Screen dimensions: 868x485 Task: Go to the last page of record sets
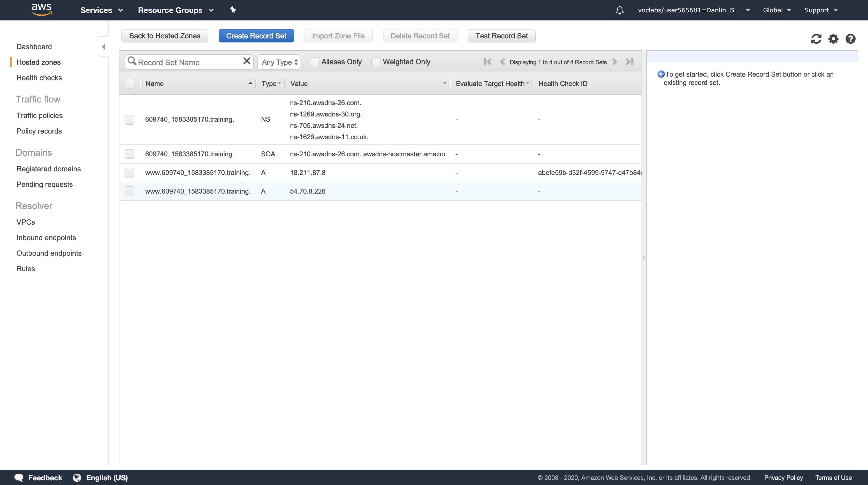[629, 62]
